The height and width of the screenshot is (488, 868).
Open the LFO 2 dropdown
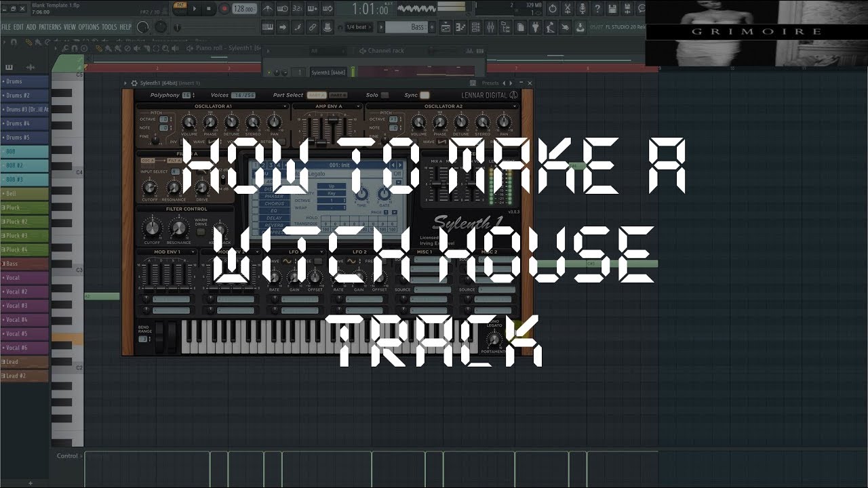click(359, 251)
